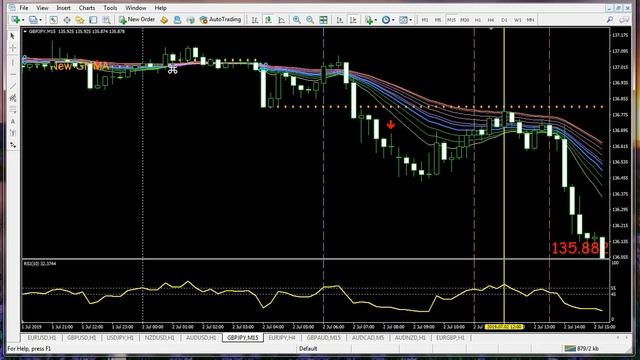Click the New Chart toolbar icon
The height and width of the screenshot is (360, 640).
(x=16, y=20)
